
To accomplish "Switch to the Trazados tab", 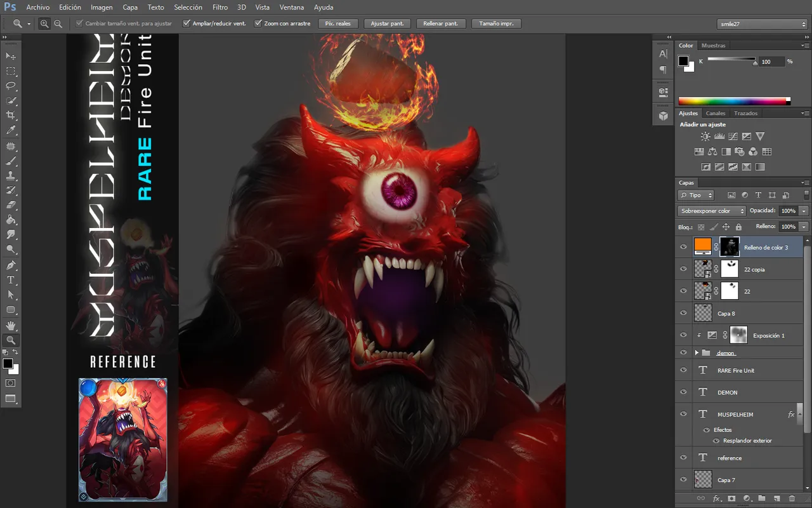I will 746,113.
